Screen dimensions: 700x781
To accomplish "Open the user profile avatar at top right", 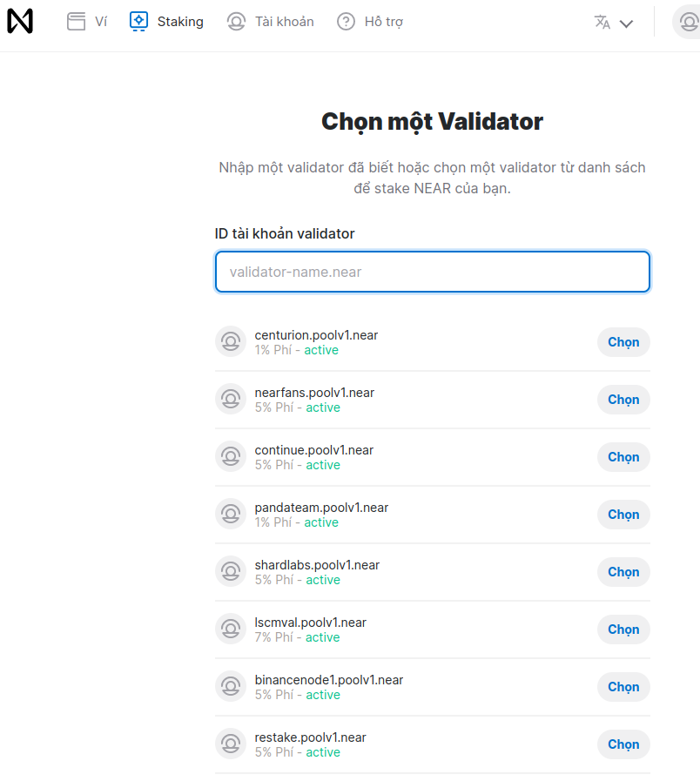I will coord(688,22).
